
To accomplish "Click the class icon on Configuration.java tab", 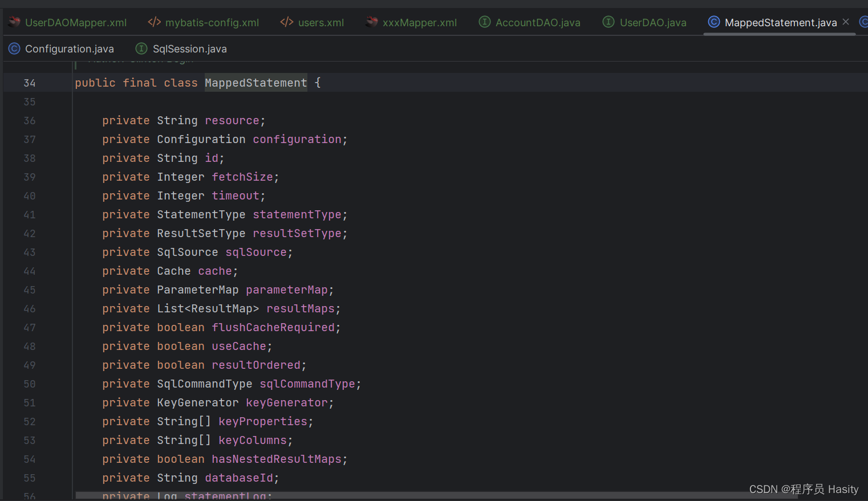I will [14, 49].
